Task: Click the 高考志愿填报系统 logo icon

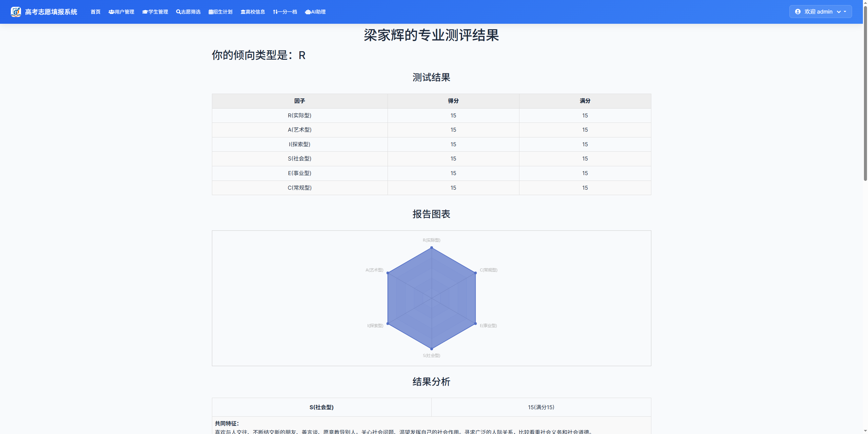Action: pyautogui.click(x=16, y=12)
